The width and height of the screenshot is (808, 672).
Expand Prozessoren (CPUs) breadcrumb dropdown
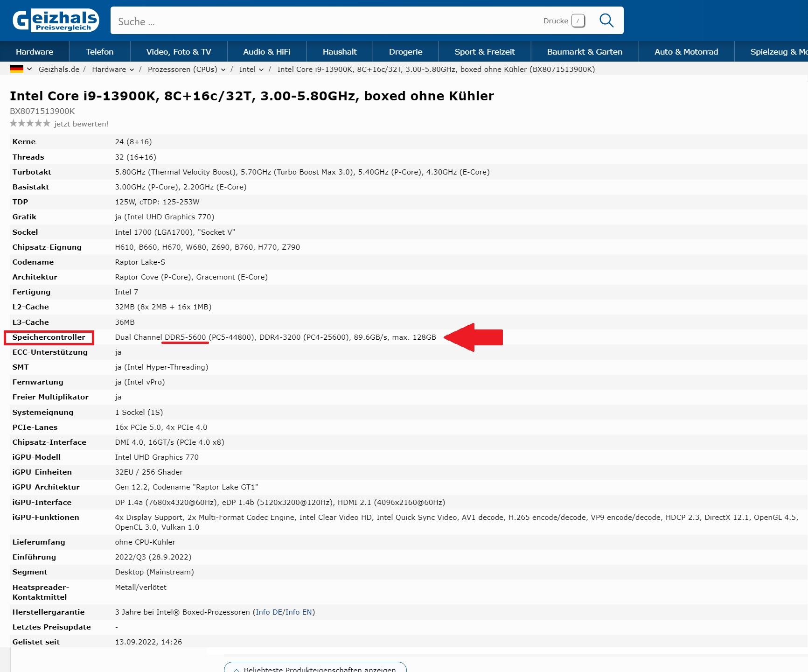[x=223, y=70]
